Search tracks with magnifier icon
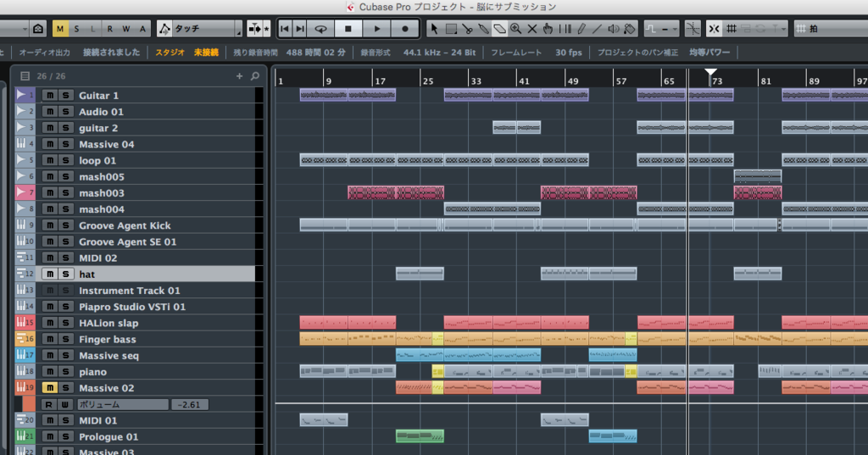Image resolution: width=868 pixels, height=455 pixels. click(254, 76)
